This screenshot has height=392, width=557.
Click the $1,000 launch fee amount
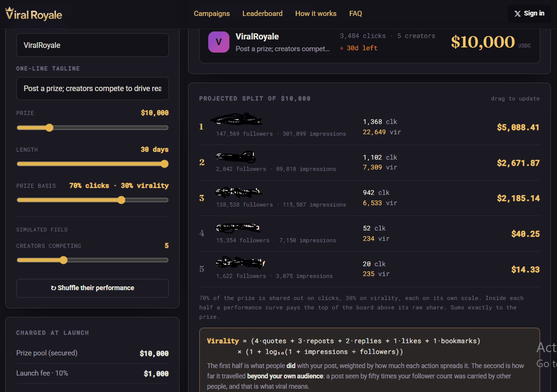tap(157, 374)
